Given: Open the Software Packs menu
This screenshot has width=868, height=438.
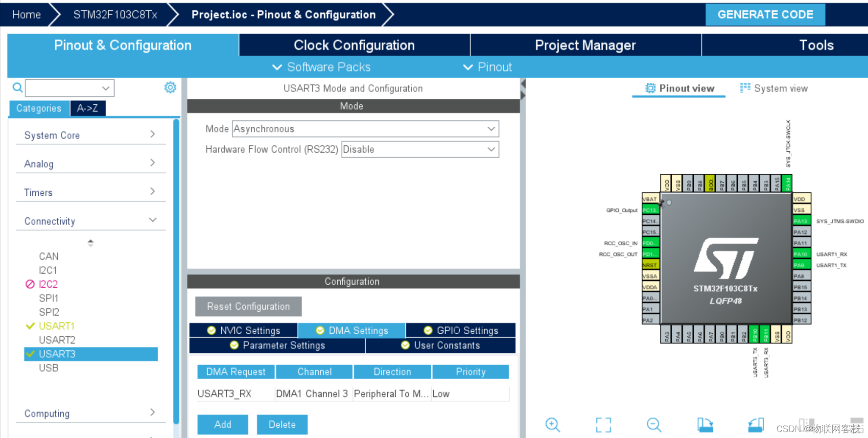Looking at the screenshot, I should coord(321,67).
